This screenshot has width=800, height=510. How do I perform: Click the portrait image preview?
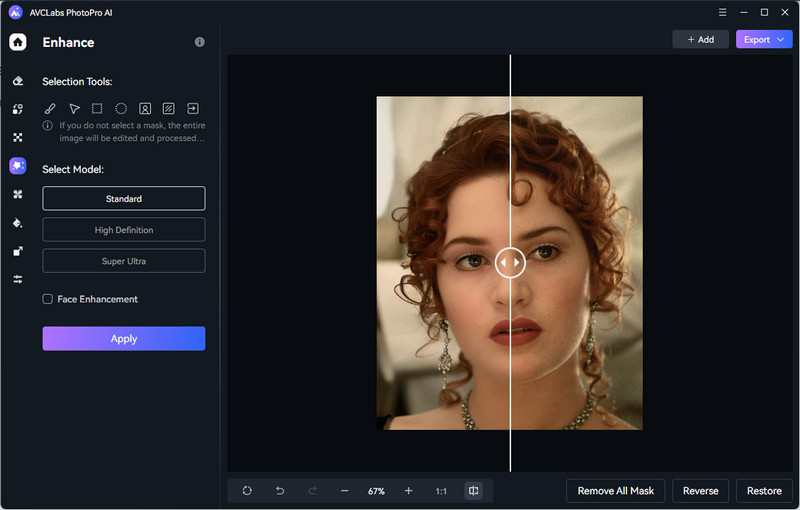(510, 263)
